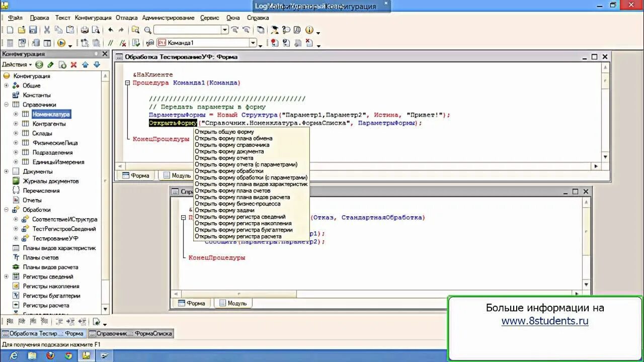Open the Файл menu
Viewport: 644px width, 362px height.
(15, 18)
